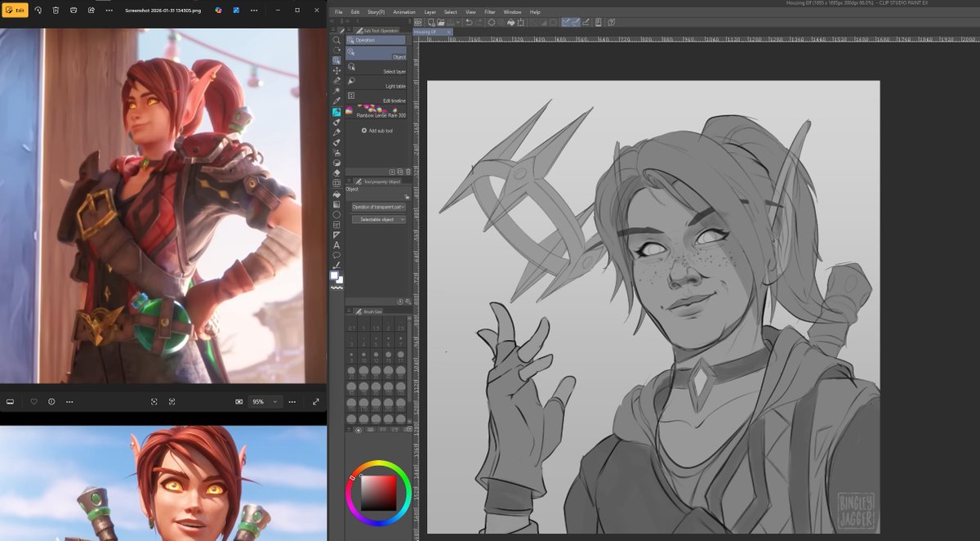The height and width of the screenshot is (541, 980).
Task: Open 'Operation of transparent part' dropdown
Action: [x=379, y=207]
